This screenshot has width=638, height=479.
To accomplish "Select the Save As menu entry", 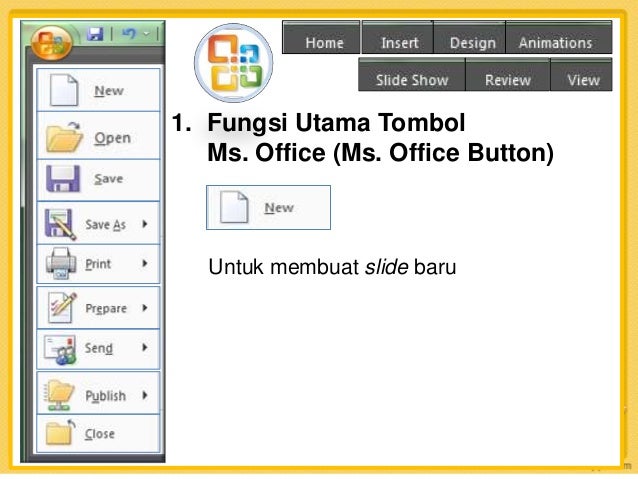I will click(98, 223).
